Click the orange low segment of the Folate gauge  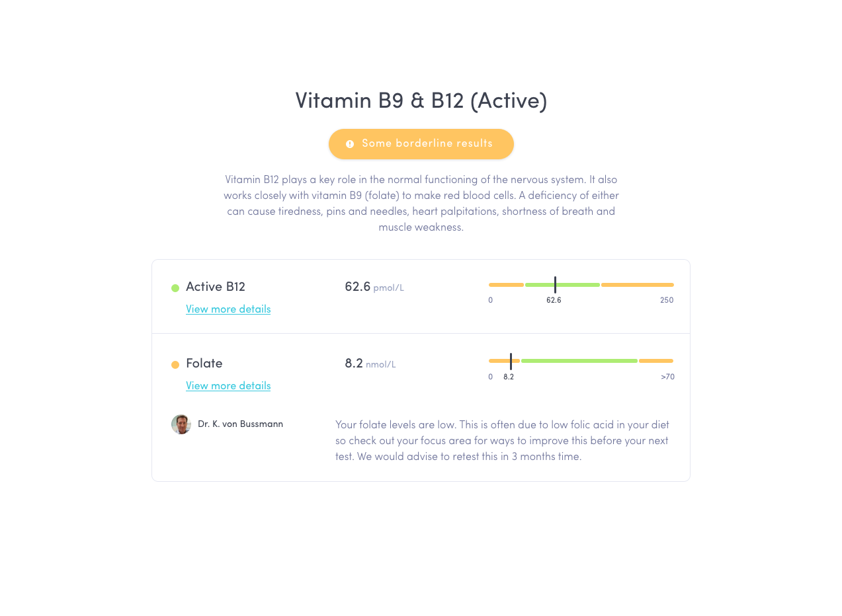point(503,361)
